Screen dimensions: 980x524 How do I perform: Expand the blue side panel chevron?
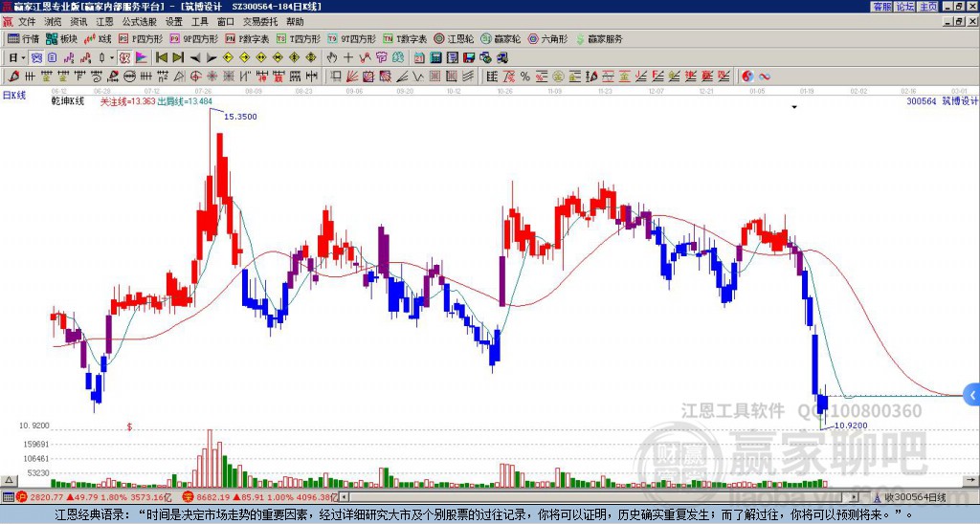[x=972, y=395]
